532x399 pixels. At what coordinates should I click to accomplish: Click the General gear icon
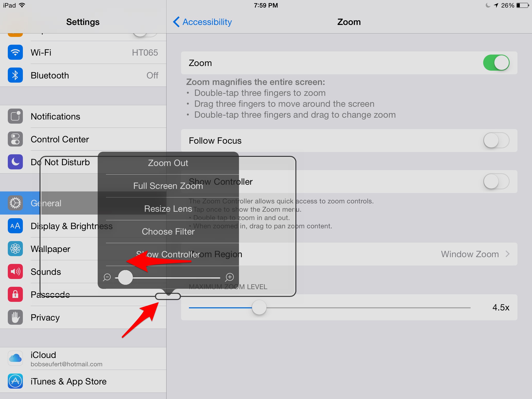(x=15, y=203)
